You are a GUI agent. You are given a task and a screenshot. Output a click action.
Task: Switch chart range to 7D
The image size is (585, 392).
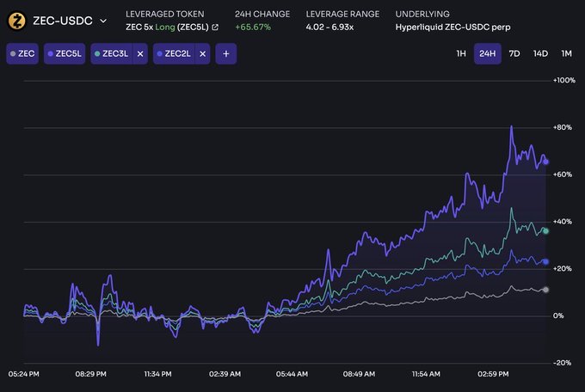click(514, 53)
